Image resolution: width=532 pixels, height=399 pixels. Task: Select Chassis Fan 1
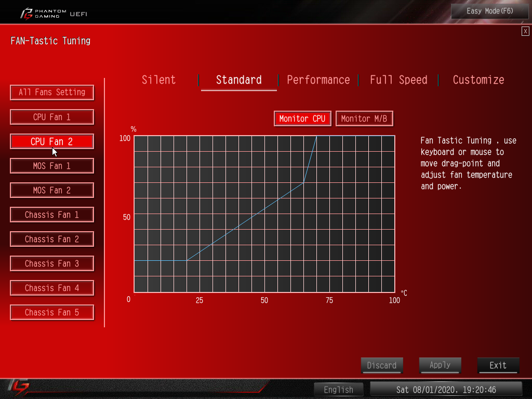pos(52,215)
